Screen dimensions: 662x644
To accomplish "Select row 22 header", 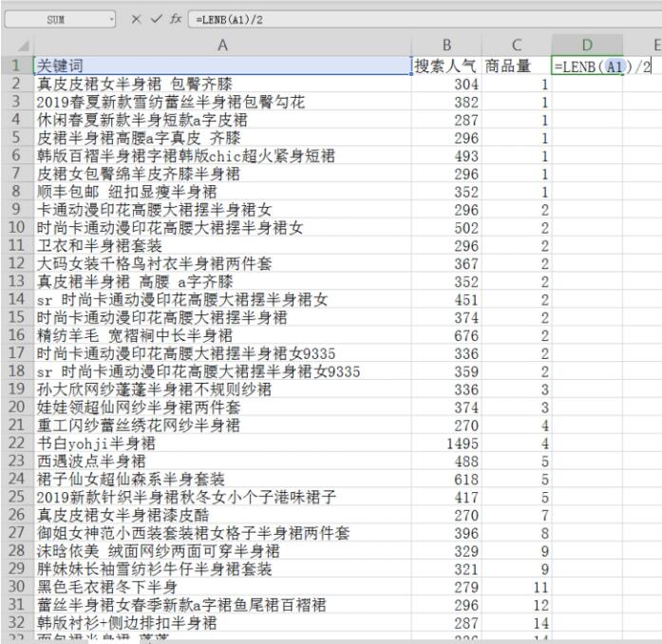I will pyautogui.click(x=17, y=443).
